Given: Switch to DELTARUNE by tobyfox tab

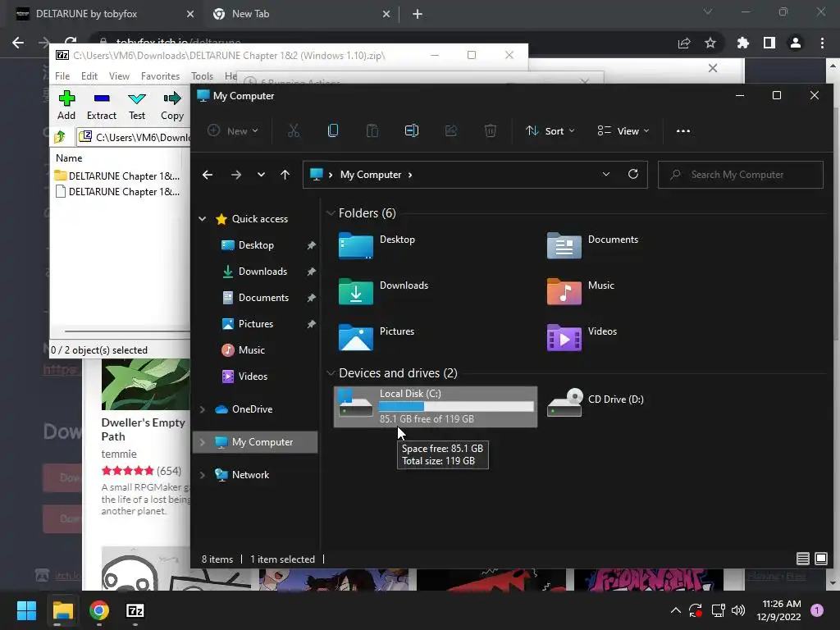Looking at the screenshot, I should [x=104, y=14].
